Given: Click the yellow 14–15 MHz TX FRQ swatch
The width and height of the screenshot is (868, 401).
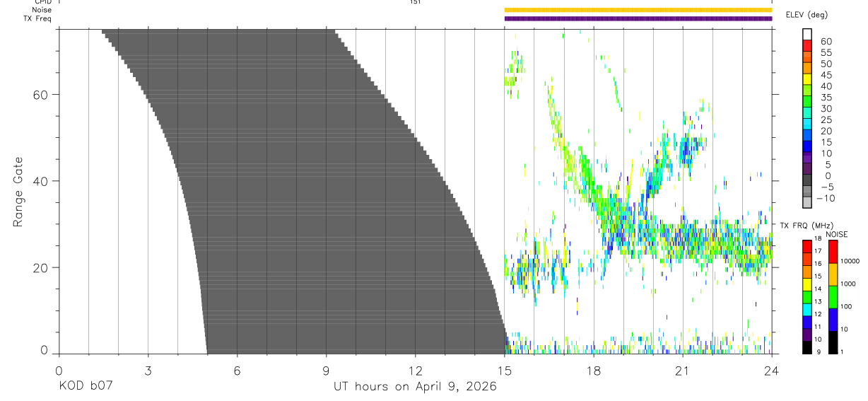Looking at the screenshot, I should pyautogui.click(x=807, y=284).
